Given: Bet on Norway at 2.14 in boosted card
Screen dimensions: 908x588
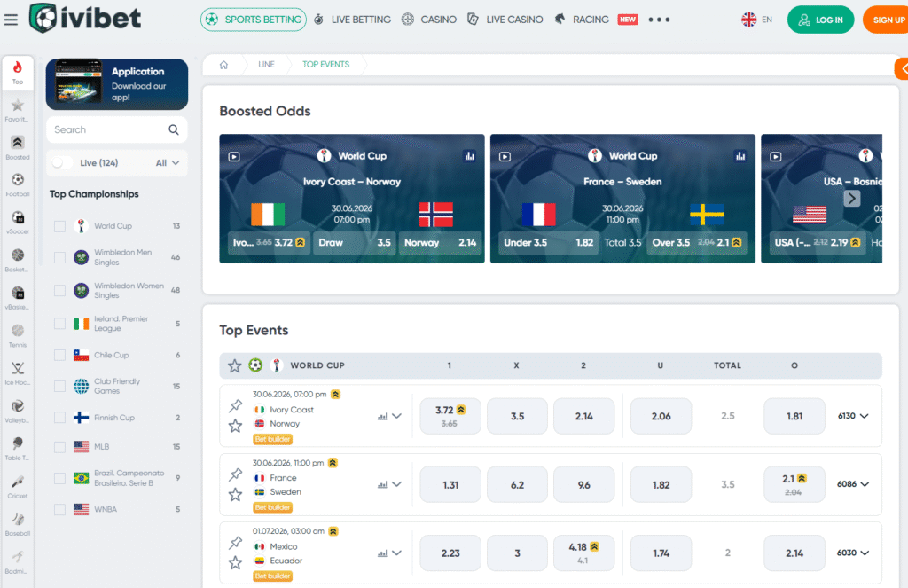Looking at the screenshot, I should click(x=440, y=243).
